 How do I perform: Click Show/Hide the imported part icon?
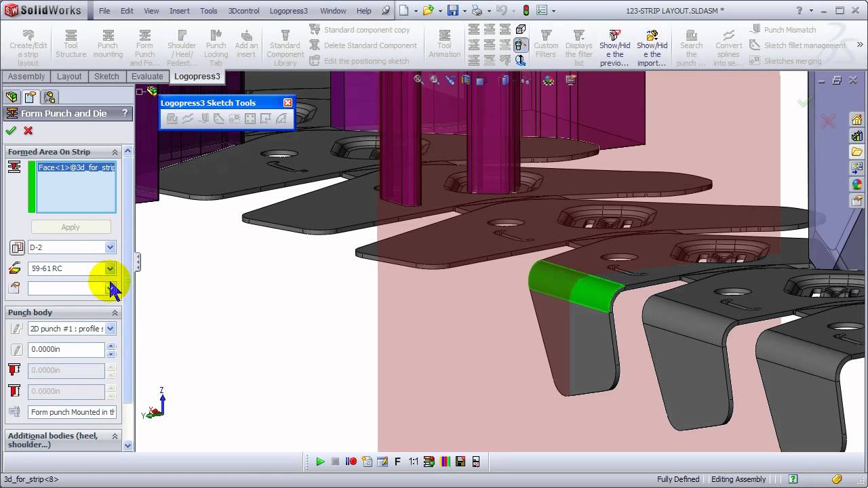[x=652, y=47]
